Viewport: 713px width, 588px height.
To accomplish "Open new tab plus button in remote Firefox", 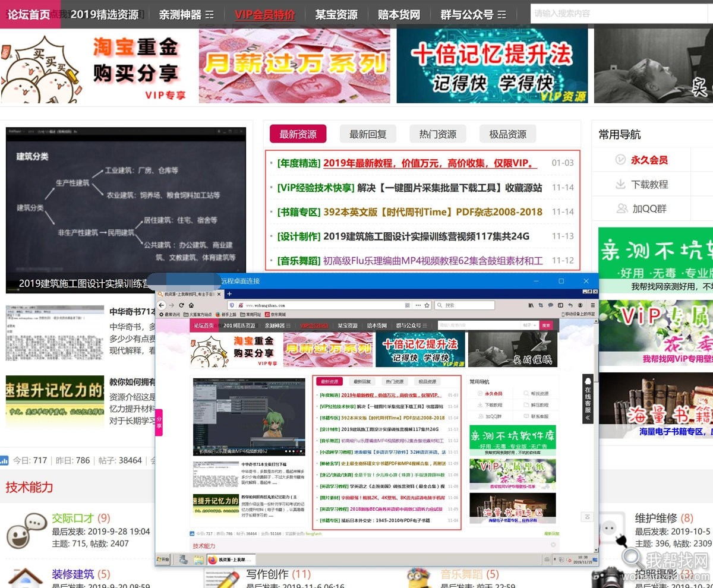I will [229, 293].
